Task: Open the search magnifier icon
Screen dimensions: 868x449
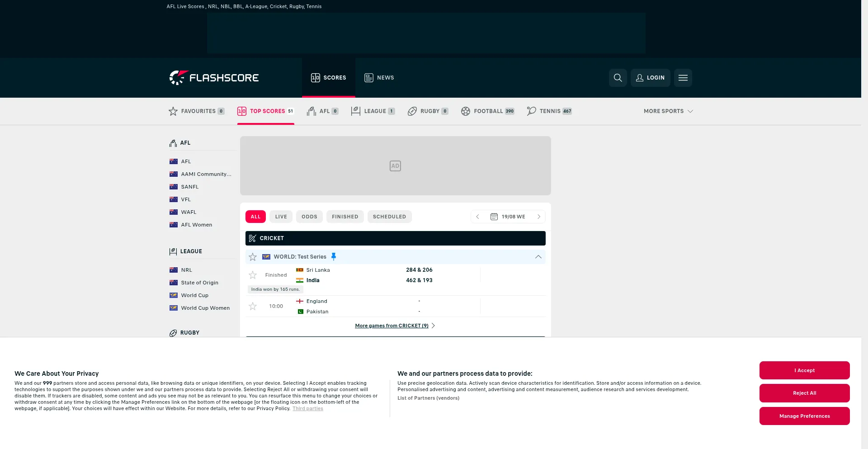Action: [x=618, y=78]
